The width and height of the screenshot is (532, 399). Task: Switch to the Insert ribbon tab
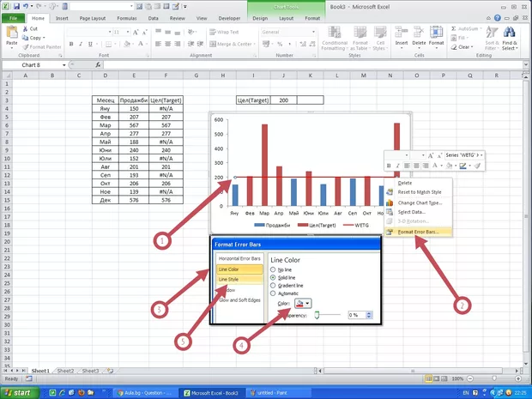[x=62, y=18]
